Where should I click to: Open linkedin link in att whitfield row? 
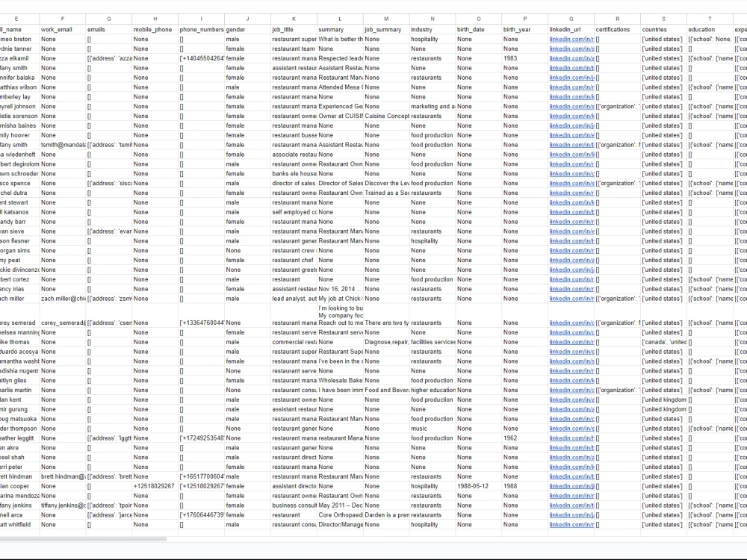571,525
